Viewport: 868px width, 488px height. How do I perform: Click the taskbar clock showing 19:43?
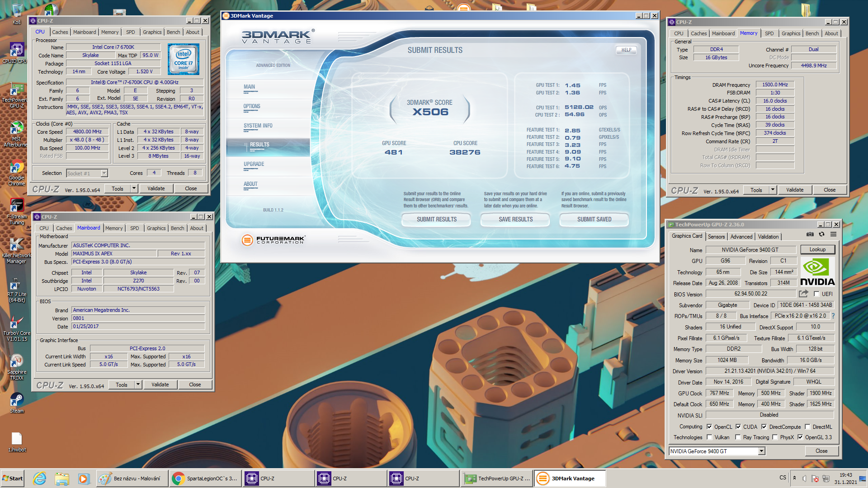point(845,475)
